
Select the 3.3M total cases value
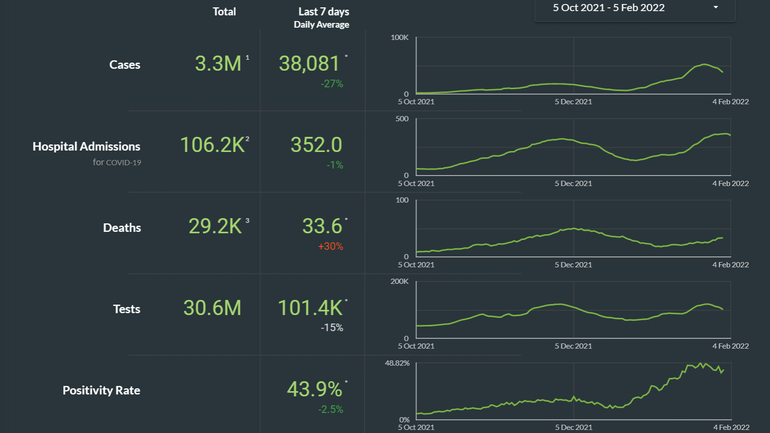point(217,64)
